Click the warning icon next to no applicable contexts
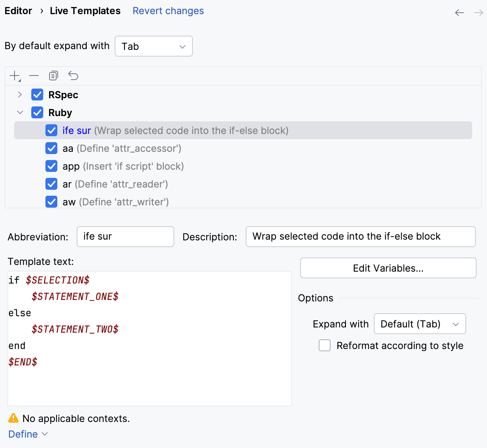 [x=13, y=418]
